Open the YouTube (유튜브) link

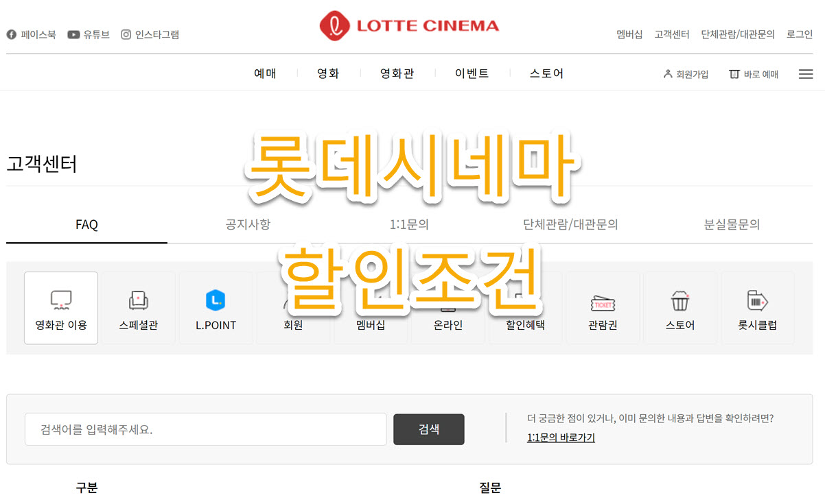pyautogui.click(x=89, y=34)
